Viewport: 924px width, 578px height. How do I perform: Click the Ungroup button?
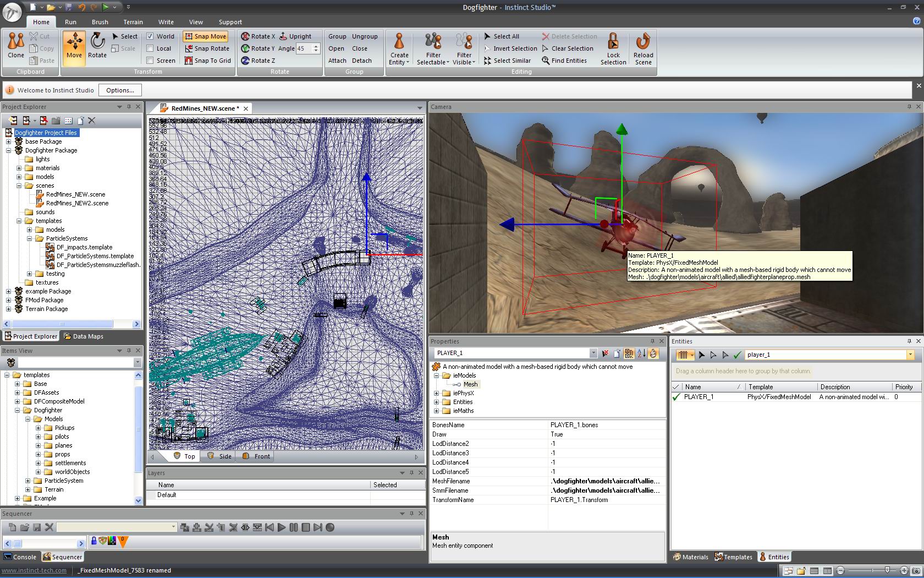365,36
